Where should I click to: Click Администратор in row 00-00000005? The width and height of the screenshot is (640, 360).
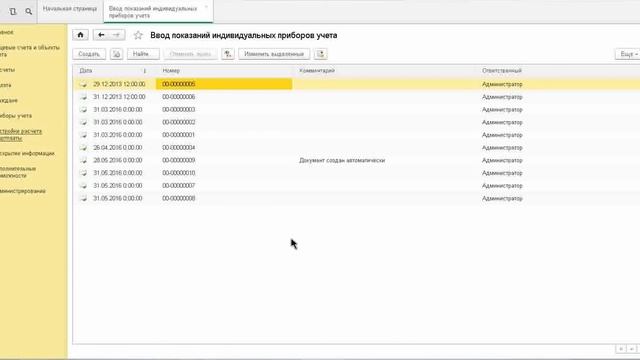502,84
